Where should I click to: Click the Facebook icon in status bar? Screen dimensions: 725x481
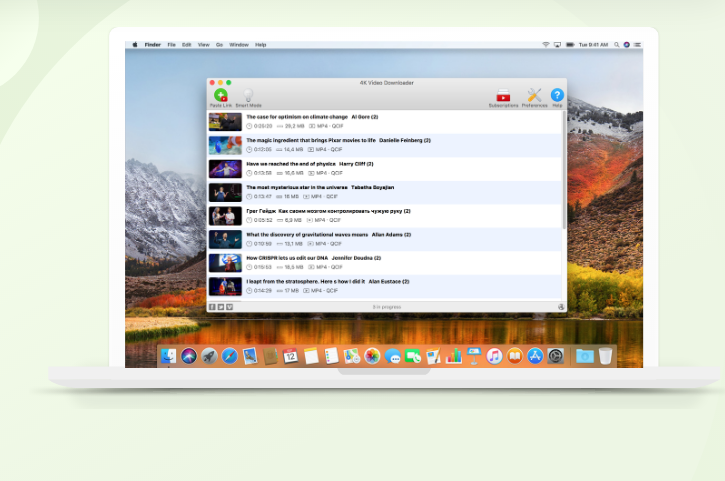(212, 307)
